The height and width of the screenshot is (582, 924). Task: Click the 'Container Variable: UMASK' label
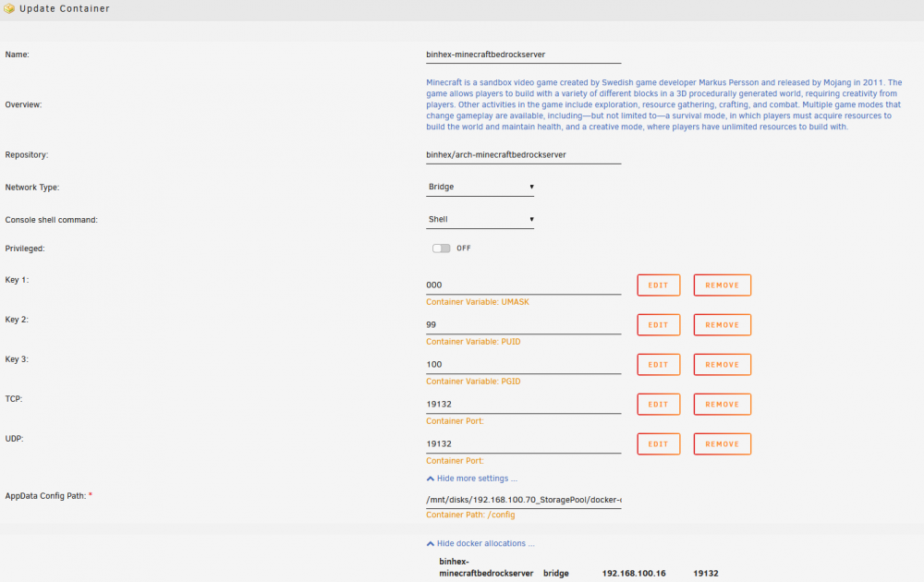point(478,301)
